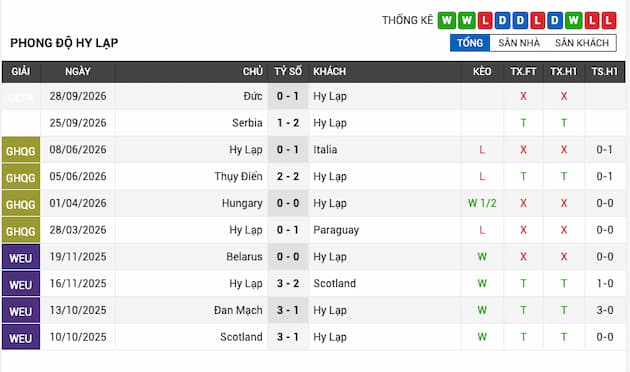630x372 pixels.
Task: Open the Scotland guest team link on 16/11/2025
Action: [x=335, y=283]
